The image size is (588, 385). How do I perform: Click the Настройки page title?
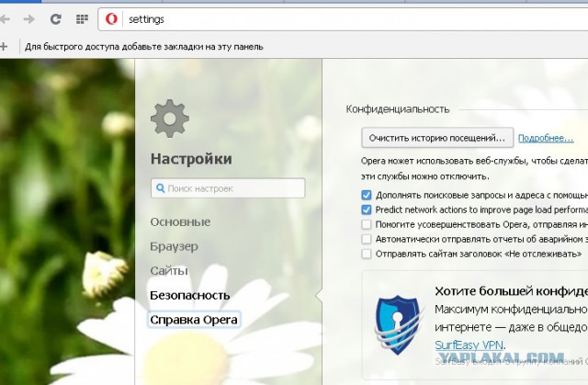click(191, 159)
